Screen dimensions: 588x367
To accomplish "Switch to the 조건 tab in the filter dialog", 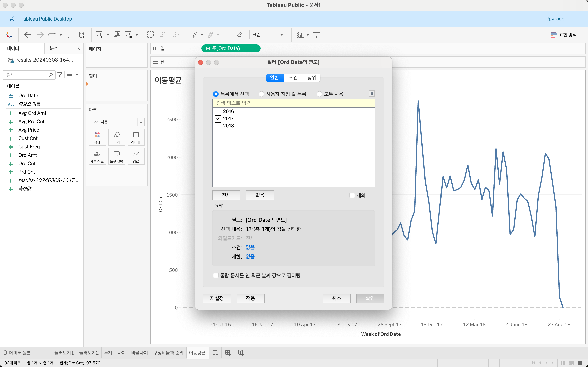I will (293, 78).
